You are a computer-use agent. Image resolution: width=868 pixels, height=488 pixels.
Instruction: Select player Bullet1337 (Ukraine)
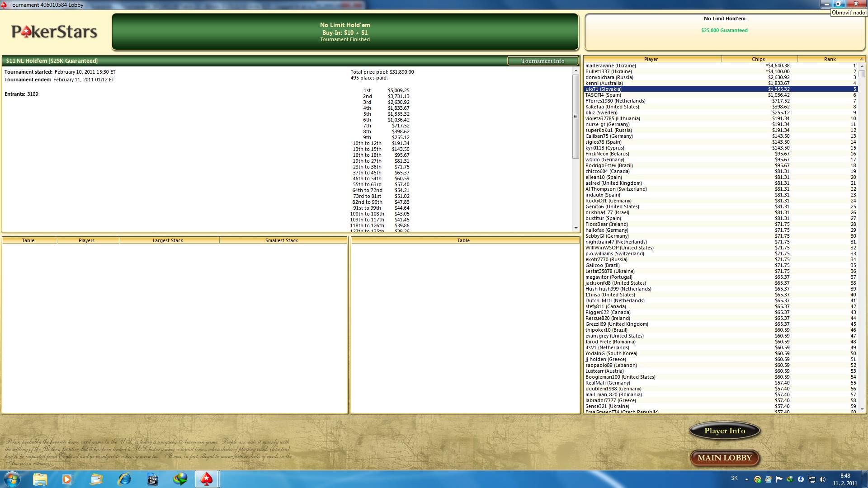[x=721, y=71]
